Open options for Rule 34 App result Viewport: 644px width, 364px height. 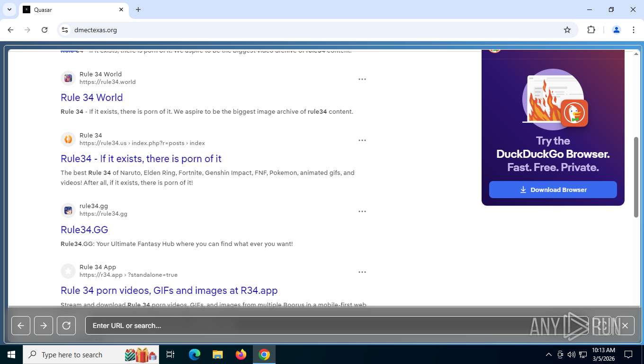click(x=362, y=272)
